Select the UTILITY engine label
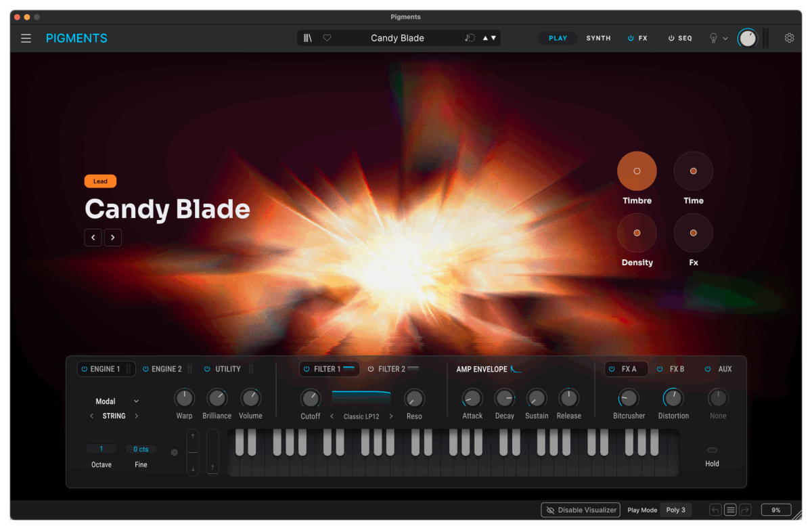 (228, 369)
